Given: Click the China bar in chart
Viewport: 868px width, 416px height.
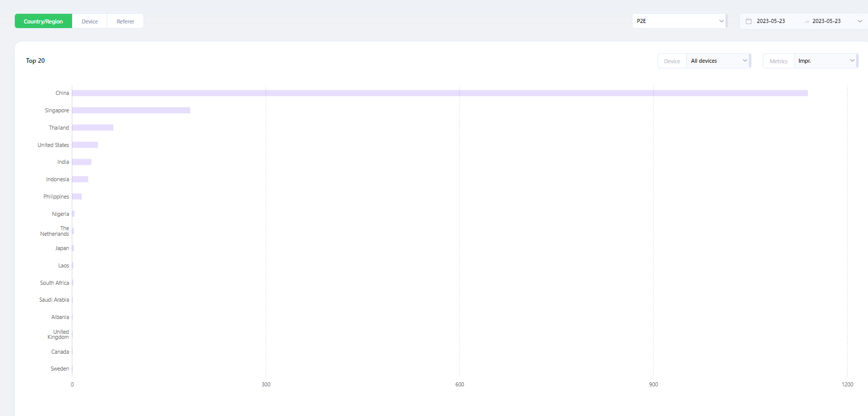Looking at the screenshot, I should pyautogui.click(x=439, y=93).
